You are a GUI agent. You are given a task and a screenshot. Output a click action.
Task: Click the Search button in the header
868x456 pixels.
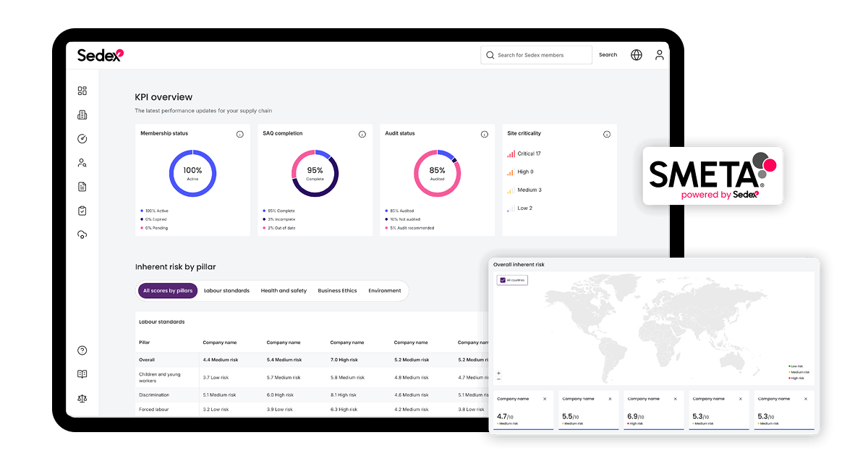pyautogui.click(x=608, y=54)
